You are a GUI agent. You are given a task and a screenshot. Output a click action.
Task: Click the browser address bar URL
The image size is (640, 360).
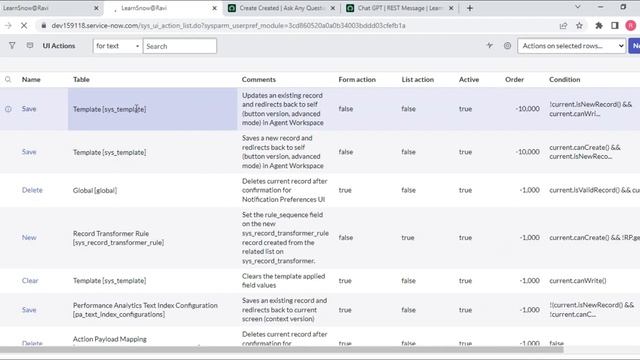[x=229, y=25]
